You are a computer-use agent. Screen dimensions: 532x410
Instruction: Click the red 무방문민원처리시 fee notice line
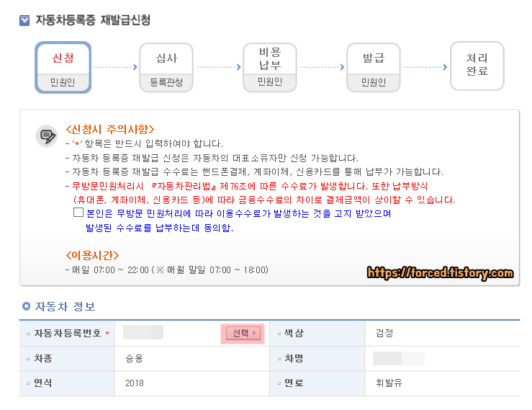click(260, 193)
